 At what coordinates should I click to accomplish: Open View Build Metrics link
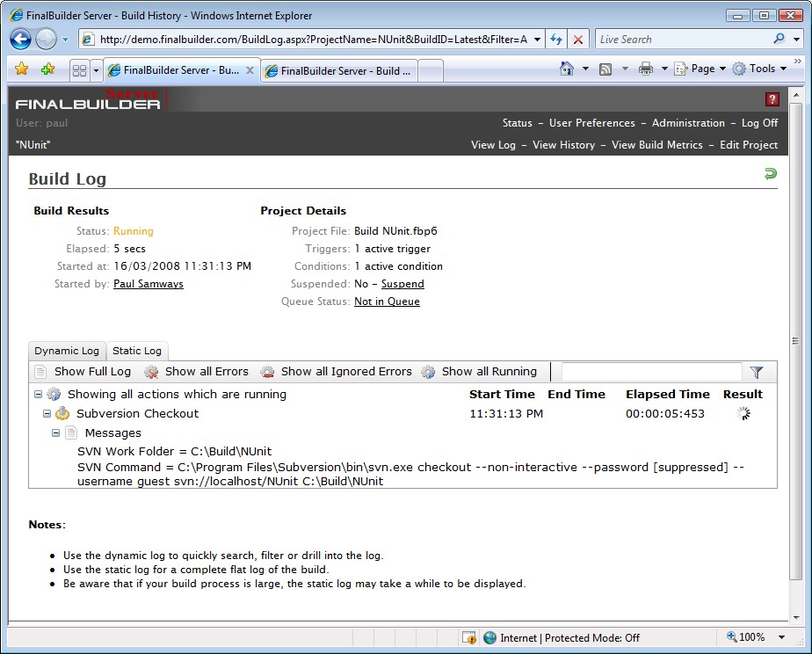tap(657, 145)
